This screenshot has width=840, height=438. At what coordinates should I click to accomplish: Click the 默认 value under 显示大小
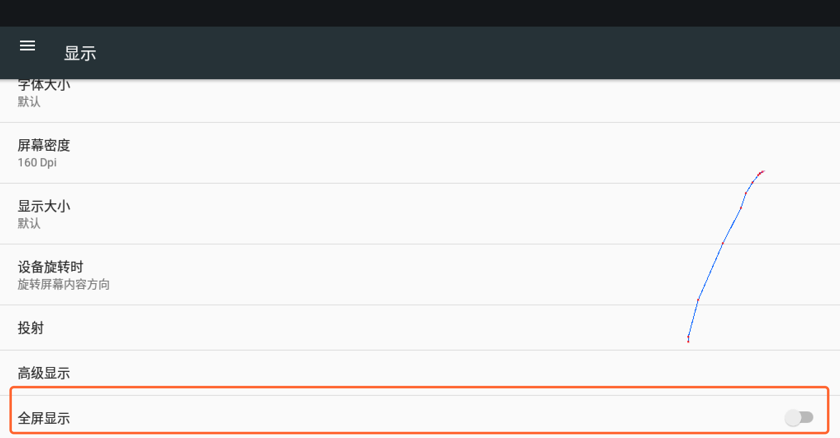29,223
